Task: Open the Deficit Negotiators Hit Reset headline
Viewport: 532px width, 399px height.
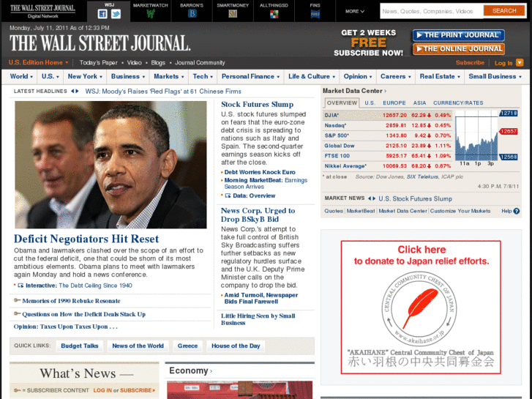Action: pos(86,239)
